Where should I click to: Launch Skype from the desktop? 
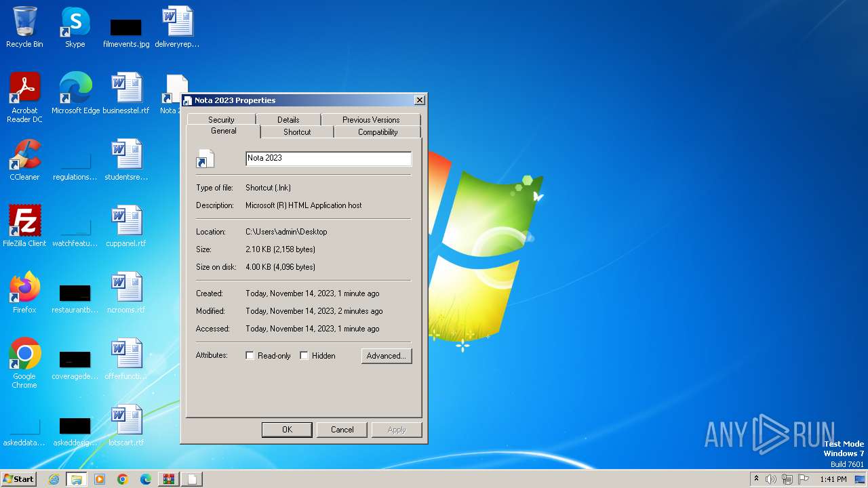point(75,27)
